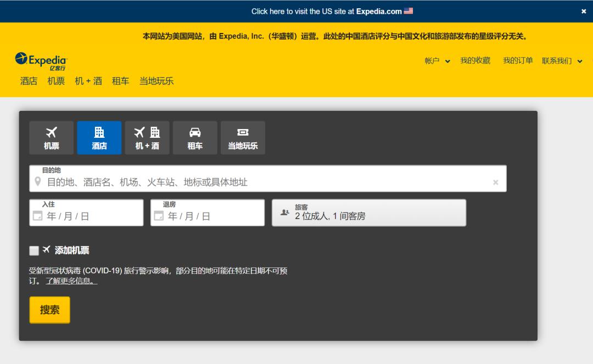Select the 机票 flights tab
The image size is (593, 364).
click(52, 138)
